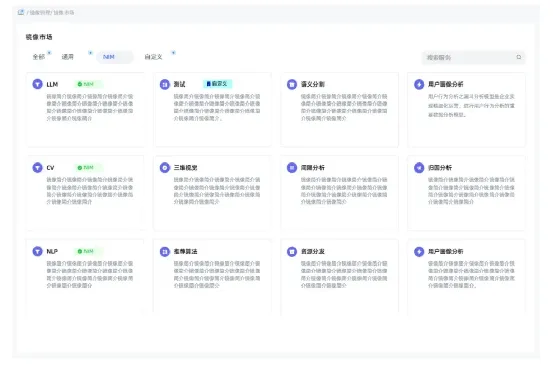554x368 pixels.
Task: Click the 三维视觉 card's description text
Action: pos(217,191)
